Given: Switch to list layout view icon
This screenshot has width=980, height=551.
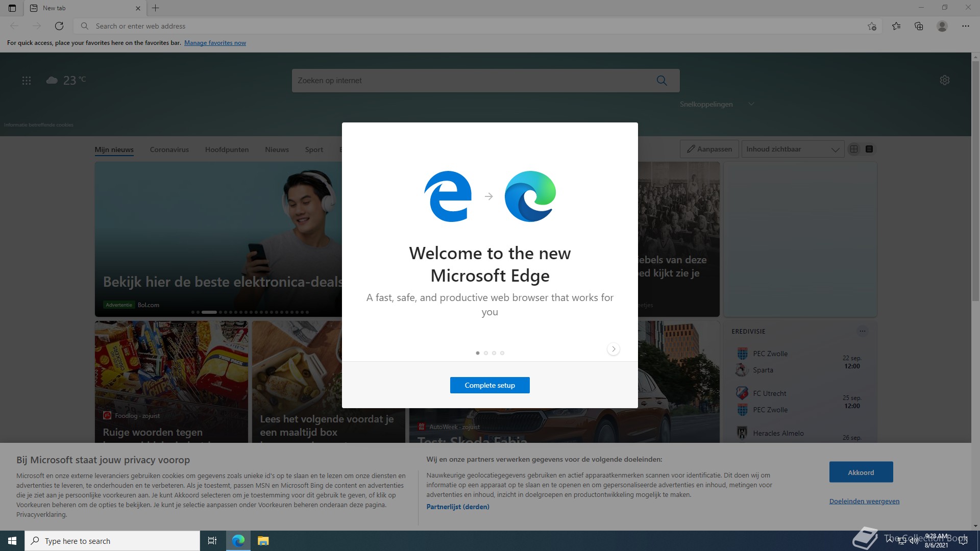Looking at the screenshot, I should pos(869,149).
